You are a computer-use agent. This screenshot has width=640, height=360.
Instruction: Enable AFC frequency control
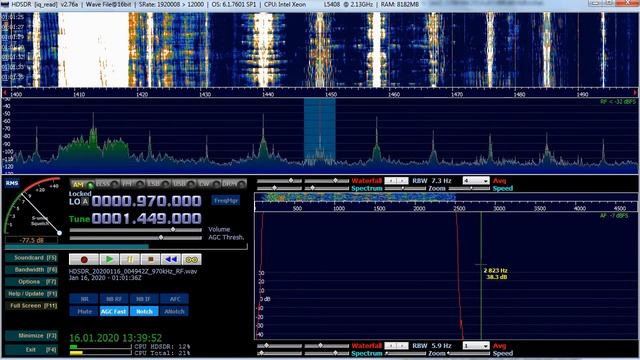click(174, 299)
